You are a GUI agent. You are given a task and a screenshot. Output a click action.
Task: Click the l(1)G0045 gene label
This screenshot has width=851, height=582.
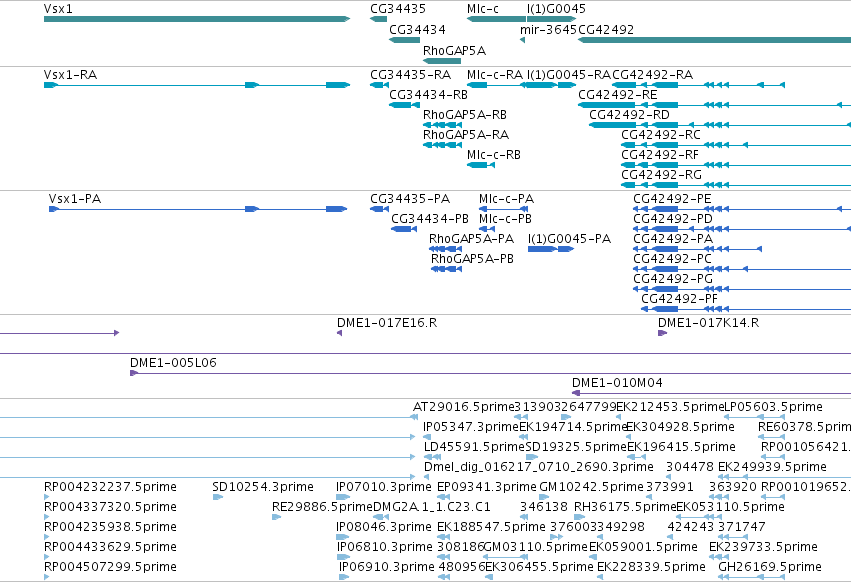tap(556, 9)
